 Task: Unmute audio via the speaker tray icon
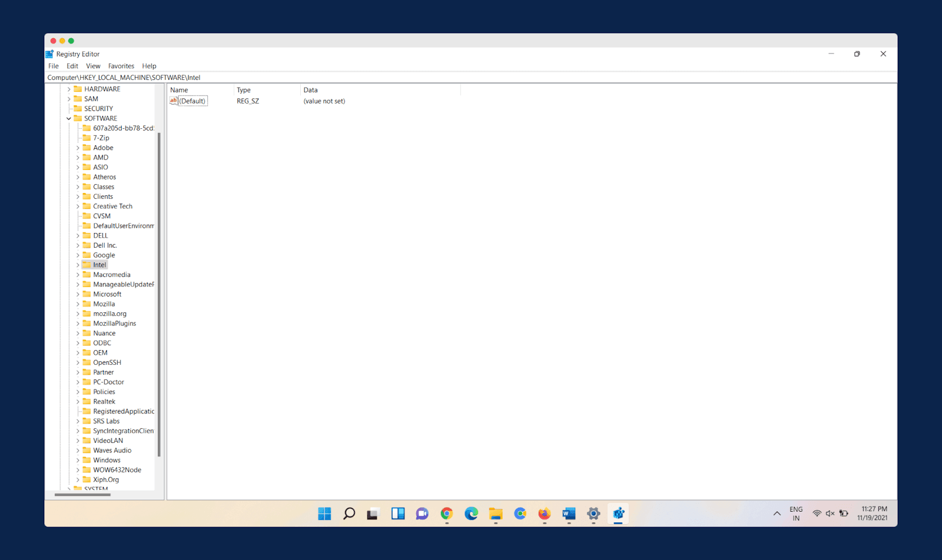click(831, 512)
